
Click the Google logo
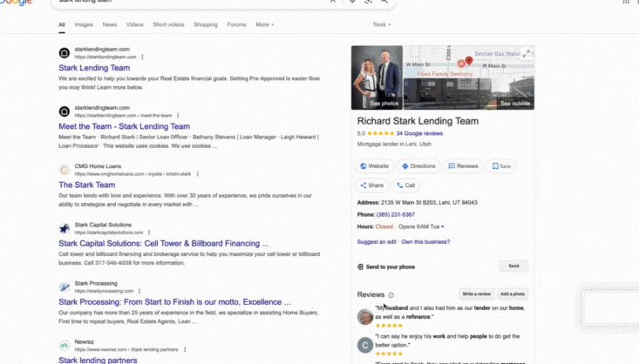(17, 2)
